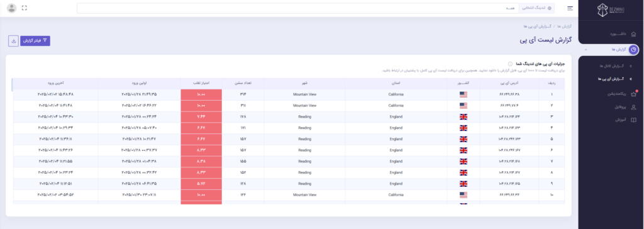Click the England cell in row 6
Image resolution: width=644 pixels, height=229 pixels.
[396, 150]
